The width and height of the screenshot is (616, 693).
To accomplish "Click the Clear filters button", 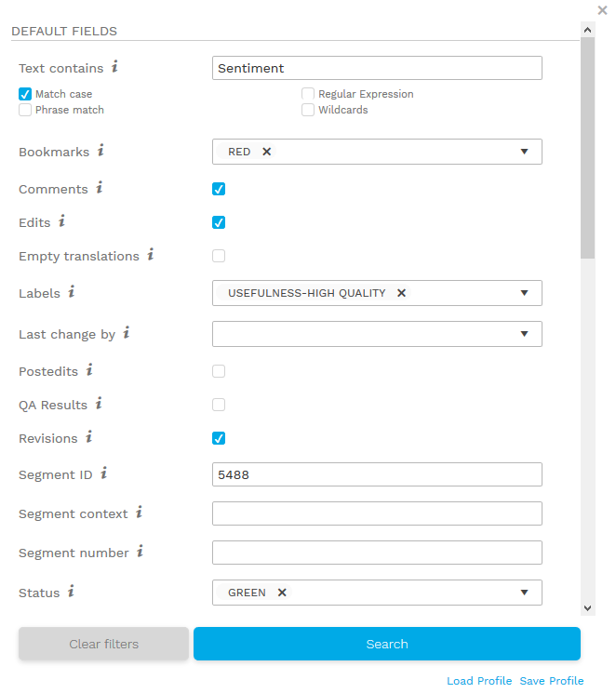I will (x=103, y=644).
